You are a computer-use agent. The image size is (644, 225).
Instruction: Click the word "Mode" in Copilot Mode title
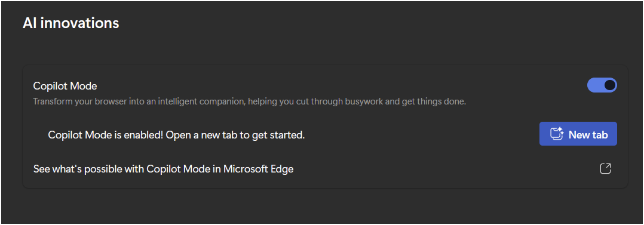(x=84, y=86)
